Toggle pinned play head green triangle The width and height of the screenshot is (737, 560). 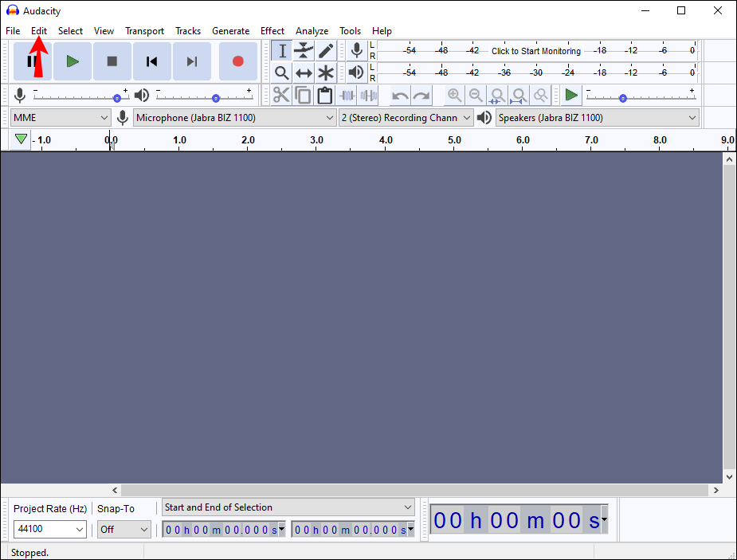22,139
